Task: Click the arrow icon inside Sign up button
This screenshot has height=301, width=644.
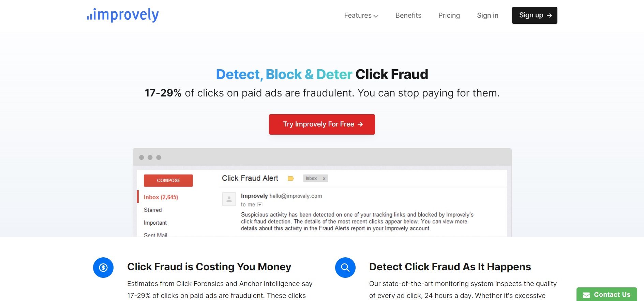Action: 549,15
